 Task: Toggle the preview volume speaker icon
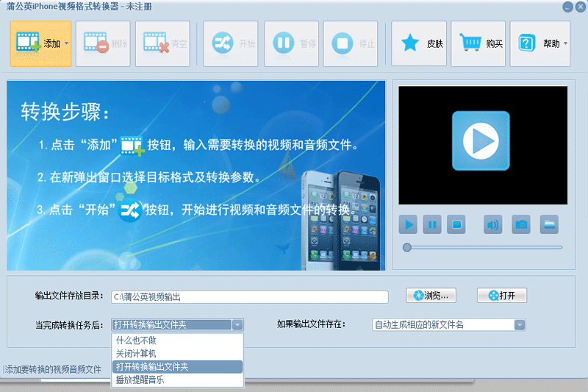pyautogui.click(x=492, y=225)
